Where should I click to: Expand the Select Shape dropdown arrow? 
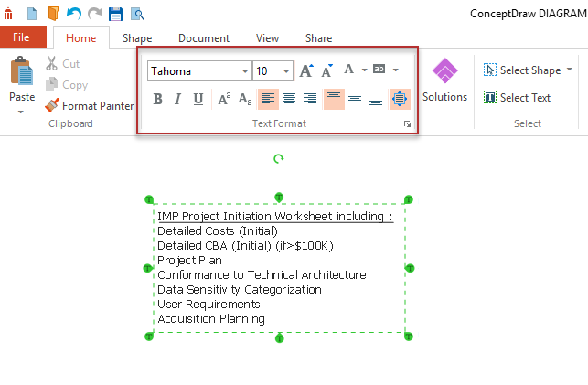coord(570,70)
